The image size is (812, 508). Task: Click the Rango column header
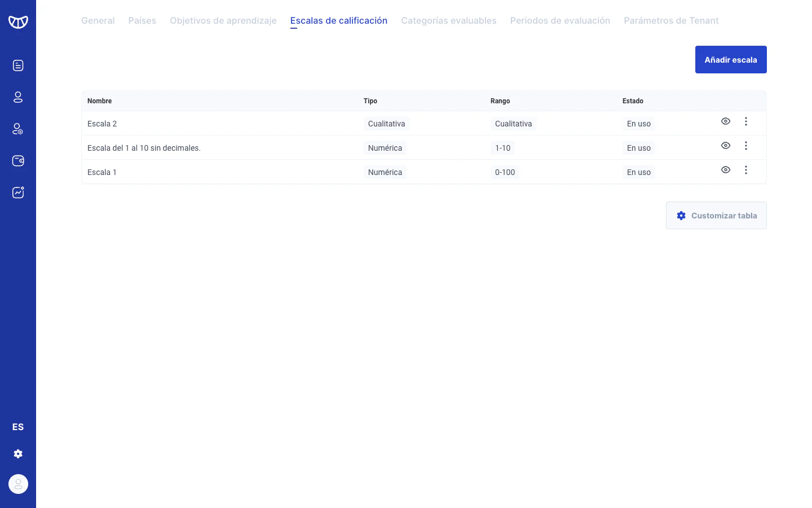(500, 101)
